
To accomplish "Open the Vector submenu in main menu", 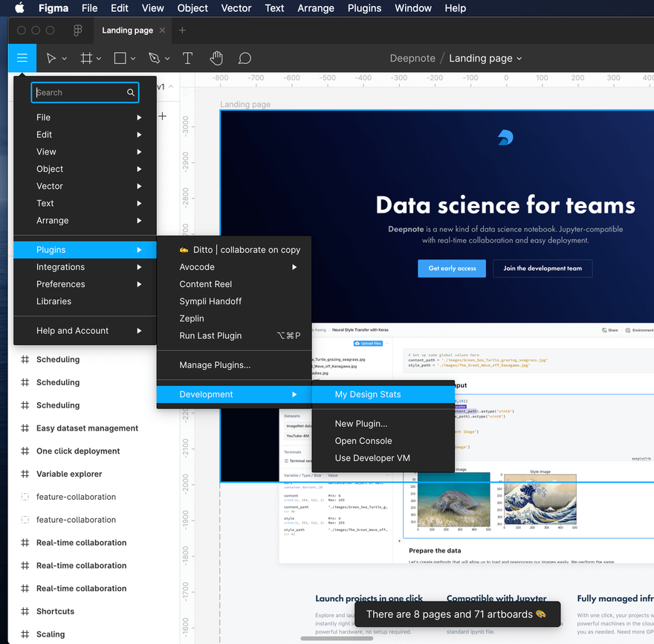I will [85, 186].
